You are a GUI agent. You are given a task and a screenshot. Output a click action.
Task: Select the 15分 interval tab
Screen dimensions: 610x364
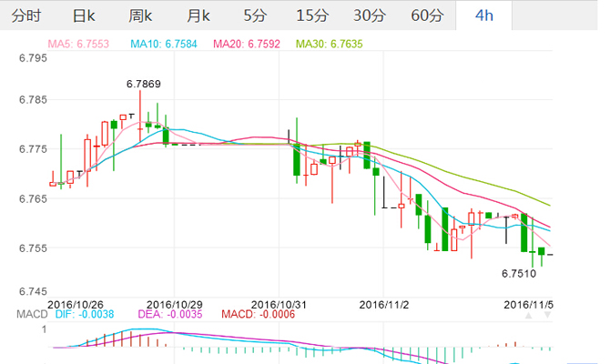pyautogui.click(x=312, y=15)
